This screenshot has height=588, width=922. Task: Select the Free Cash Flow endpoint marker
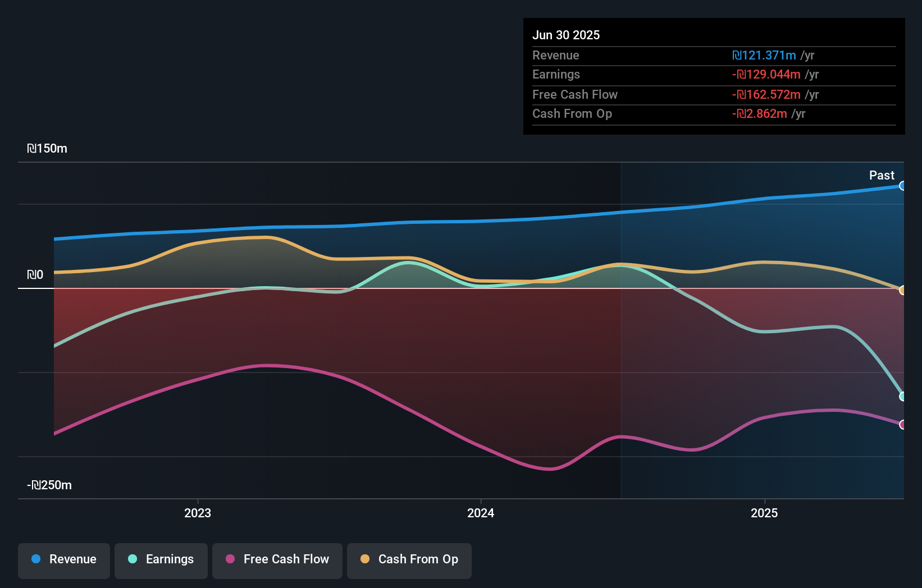click(x=902, y=425)
